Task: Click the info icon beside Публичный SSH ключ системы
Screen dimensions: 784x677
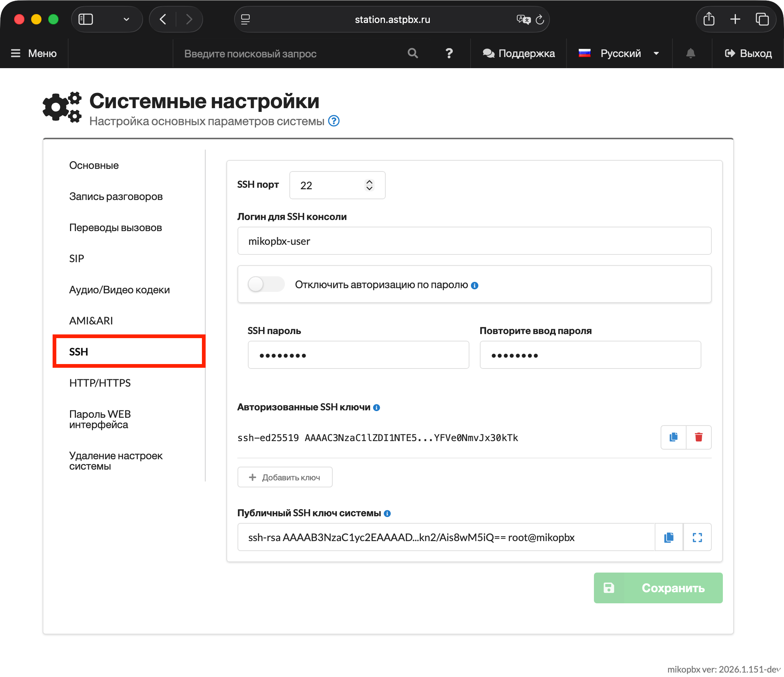Action: pyautogui.click(x=387, y=514)
